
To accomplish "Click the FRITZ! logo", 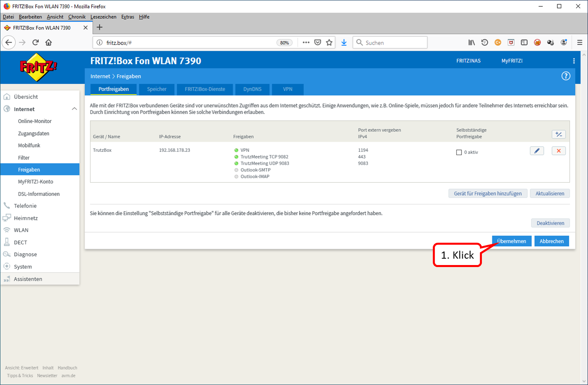I will pos(38,67).
